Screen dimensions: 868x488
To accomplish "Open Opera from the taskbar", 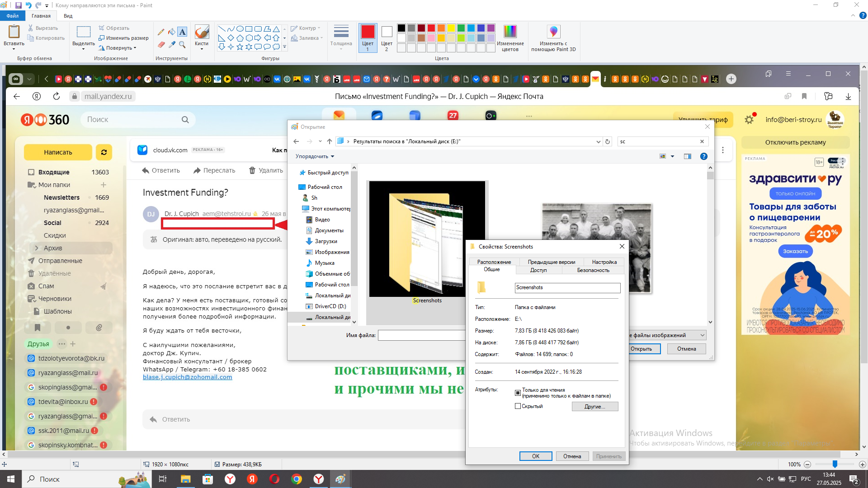I will [274, 479].
